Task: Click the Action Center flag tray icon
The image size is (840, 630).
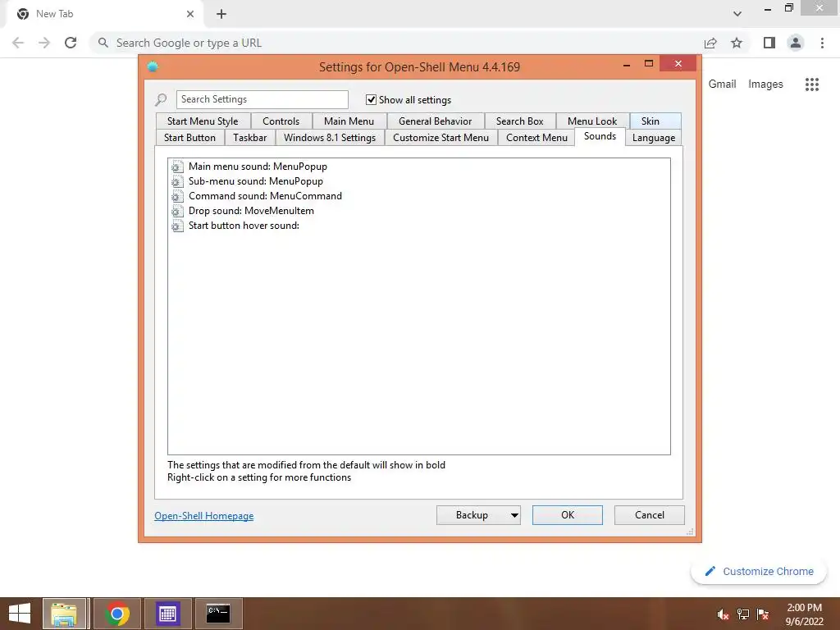Action: point(763,614)
